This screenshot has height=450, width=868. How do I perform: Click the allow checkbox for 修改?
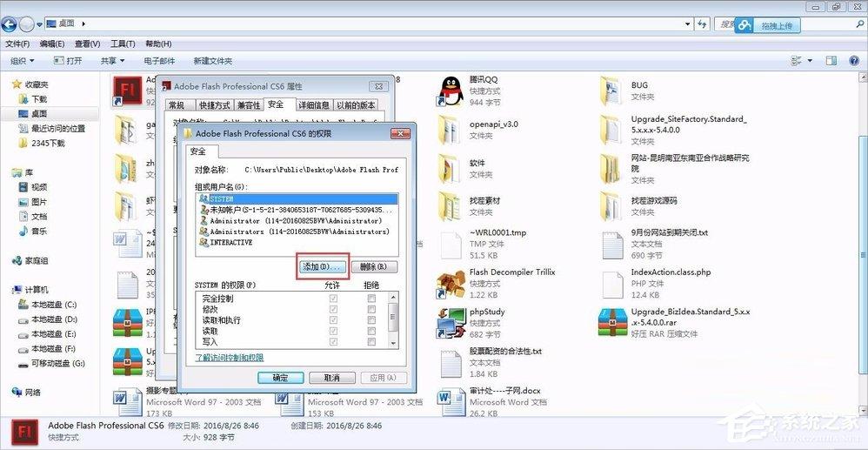point(333,309)
